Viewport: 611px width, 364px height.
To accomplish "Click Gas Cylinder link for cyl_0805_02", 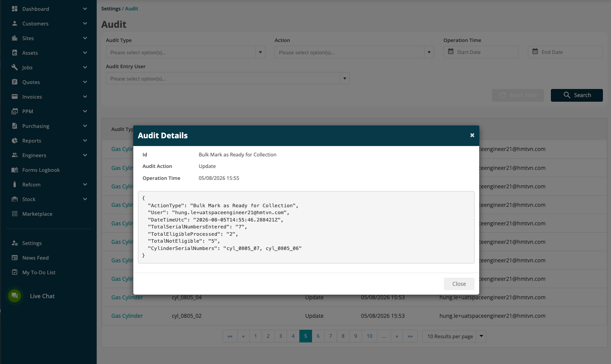I will (x=127, y=316).
